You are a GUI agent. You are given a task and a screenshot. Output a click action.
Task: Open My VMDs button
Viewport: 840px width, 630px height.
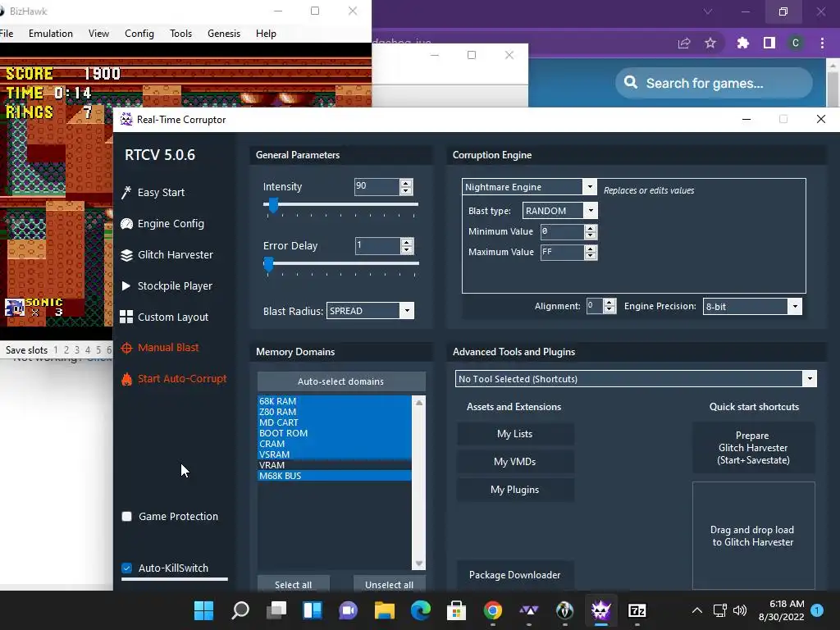515,462
